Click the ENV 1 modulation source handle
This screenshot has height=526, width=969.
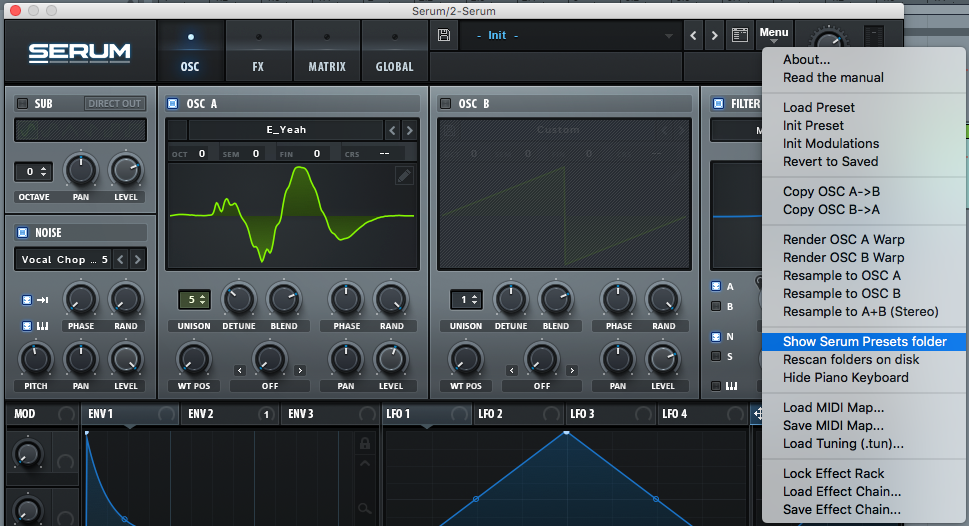tap(166, 414)
